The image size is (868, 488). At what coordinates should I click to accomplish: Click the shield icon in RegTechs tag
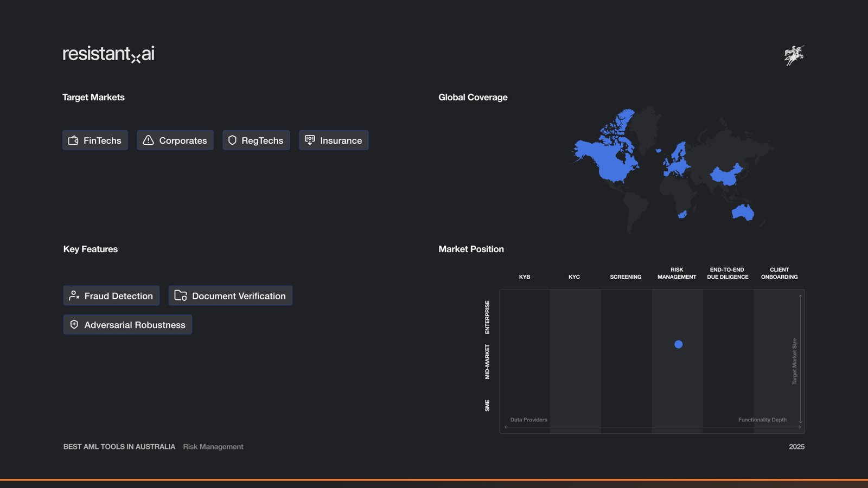point(232,140)
